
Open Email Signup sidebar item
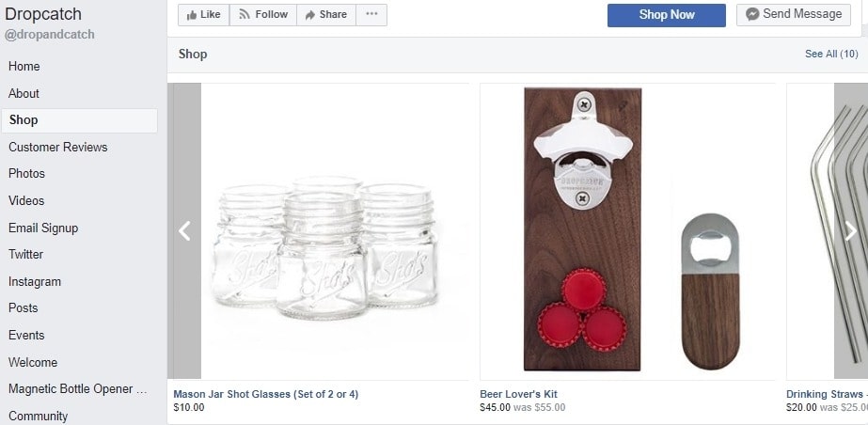[43, 228]
